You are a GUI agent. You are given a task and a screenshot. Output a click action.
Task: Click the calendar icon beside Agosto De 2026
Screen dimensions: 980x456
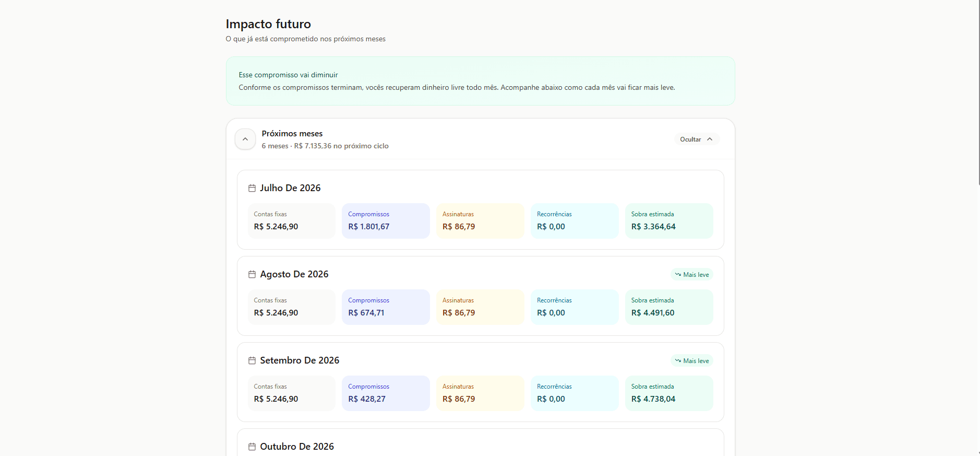(252, 274)
